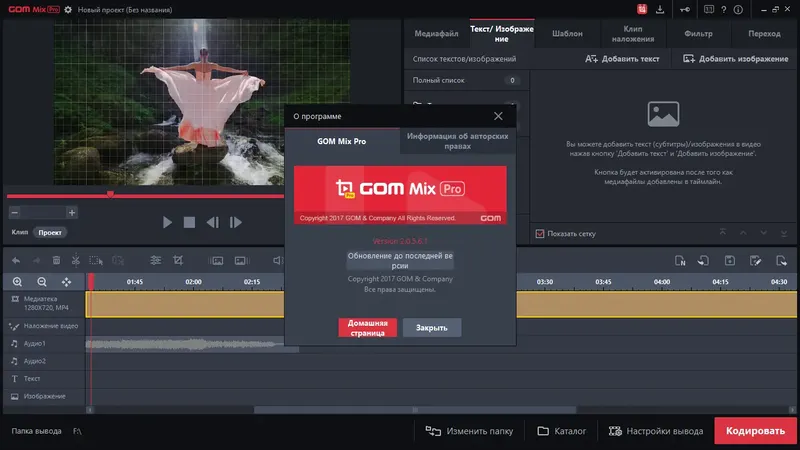Image resolution: width=800 pixels, height=450 pixels.
Task: Click Изменить папку button
Action: (469, 431)
